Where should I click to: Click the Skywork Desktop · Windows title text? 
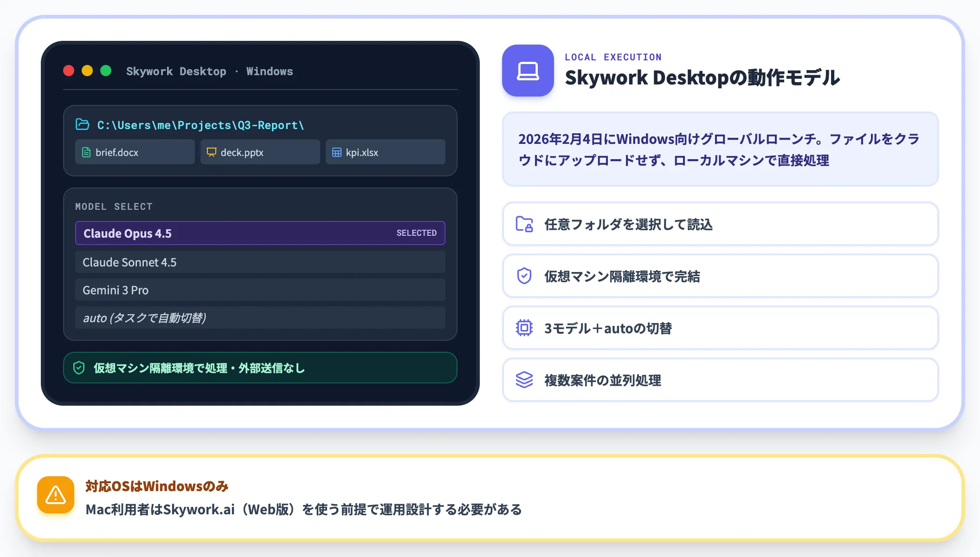210,71
